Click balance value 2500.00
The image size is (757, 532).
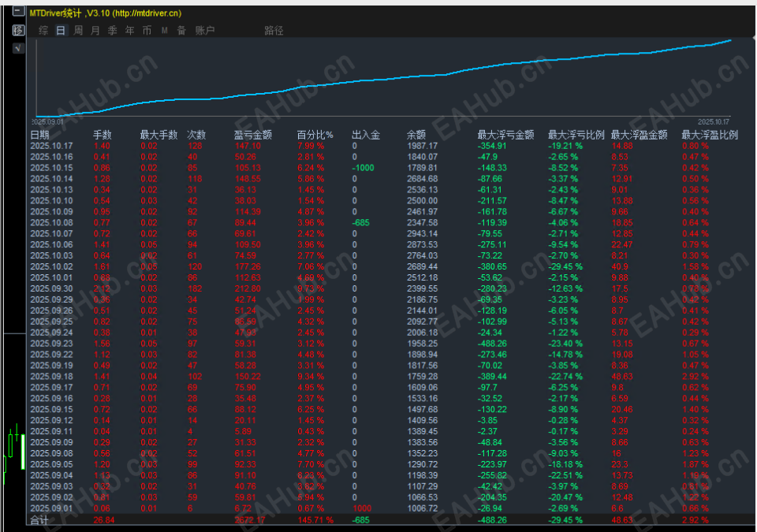click(x=423, y=201)
